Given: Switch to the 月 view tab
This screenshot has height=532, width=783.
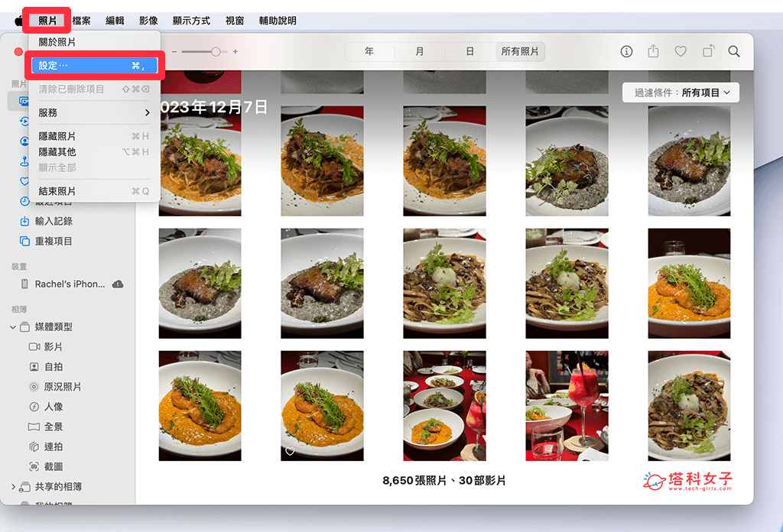Looking at the screenshot, I should click(420, 51).
